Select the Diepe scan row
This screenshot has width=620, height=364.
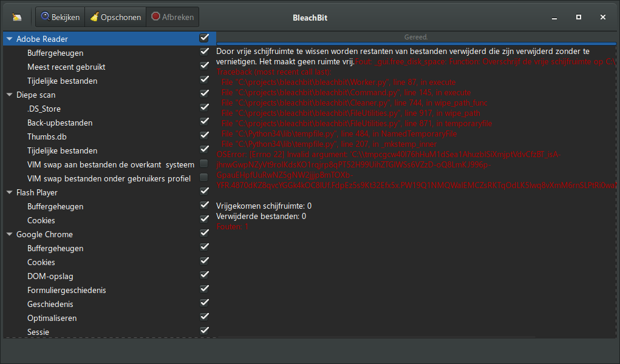pos(109,95)
